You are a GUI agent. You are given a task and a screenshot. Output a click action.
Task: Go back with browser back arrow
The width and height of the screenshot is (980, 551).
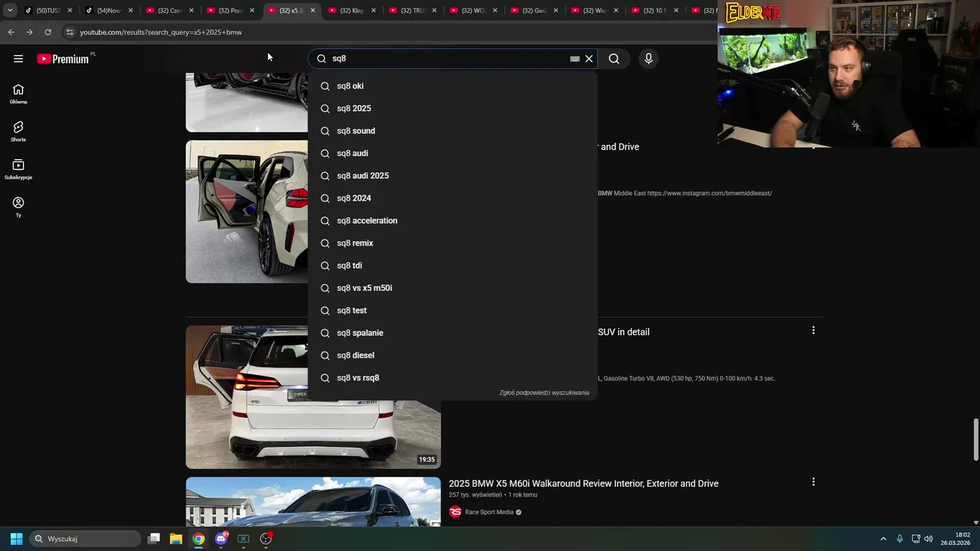coord(11,32)
